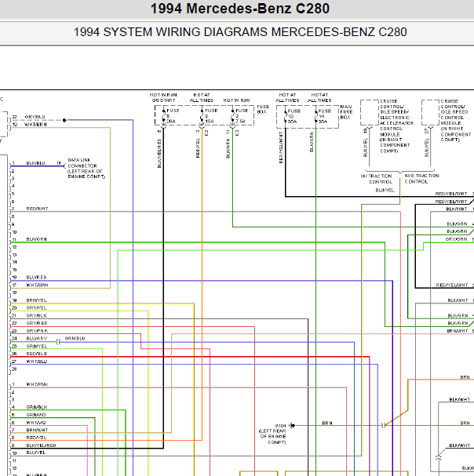The image size is (474, 476).
Task: Click the 'GRY/BLK' wire label
Action: (36, 315)
